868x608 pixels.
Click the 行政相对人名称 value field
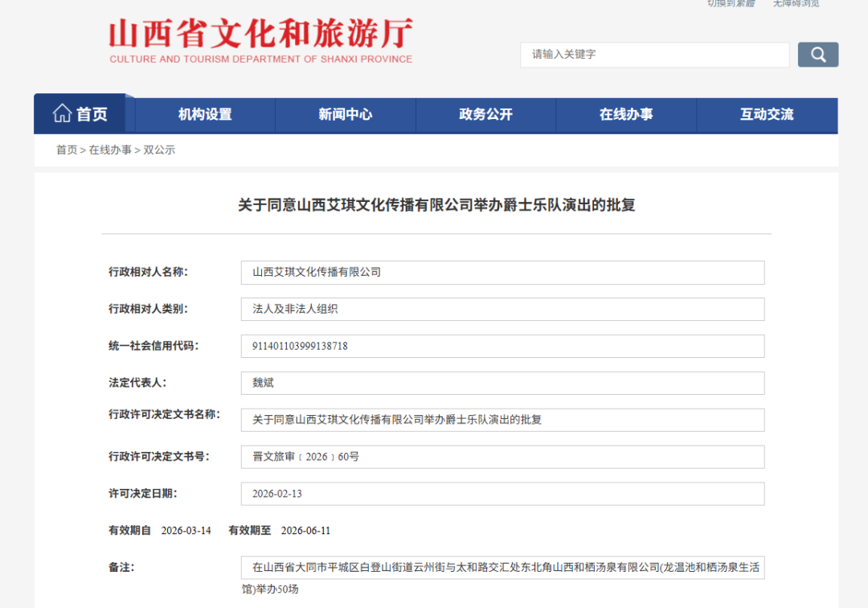[502, 273]
